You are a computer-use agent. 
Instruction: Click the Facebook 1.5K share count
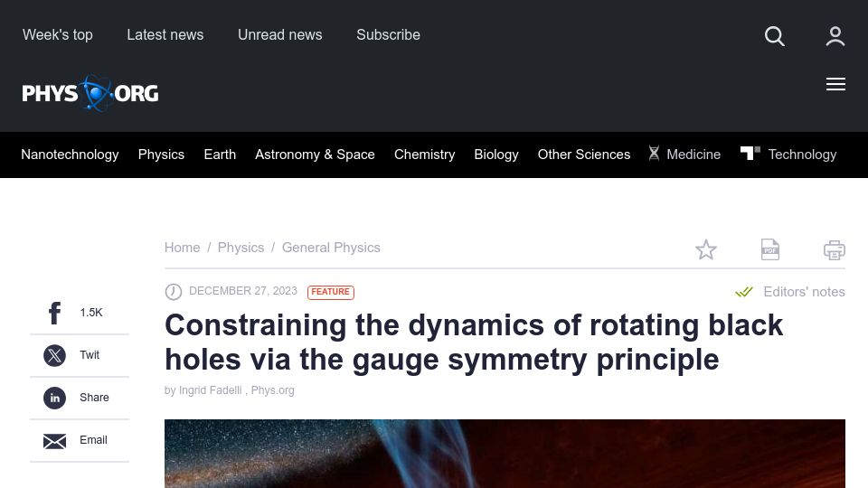(x=90, y=313)
